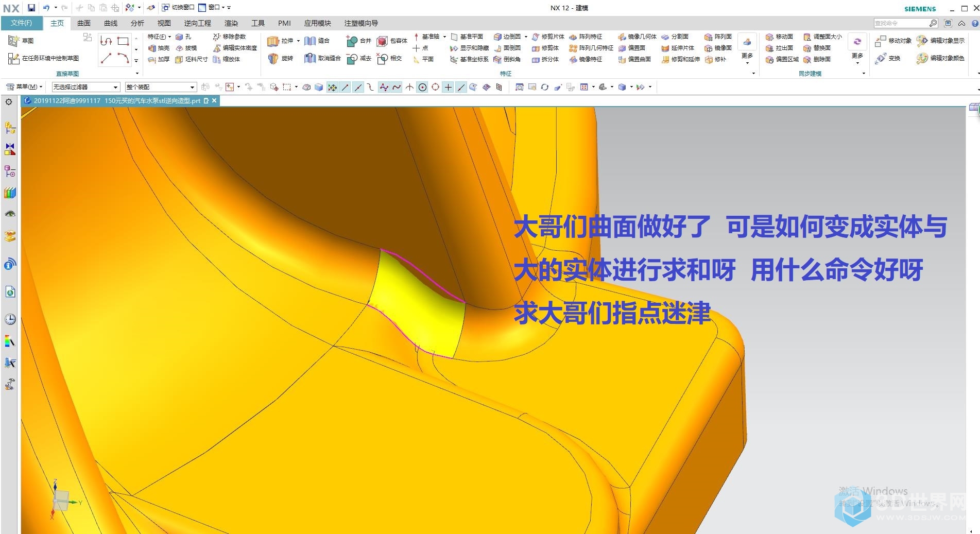Click the 包容体 (Bounding Body) tool
Screen dimensions: 980x534
(x=392, y=41)
